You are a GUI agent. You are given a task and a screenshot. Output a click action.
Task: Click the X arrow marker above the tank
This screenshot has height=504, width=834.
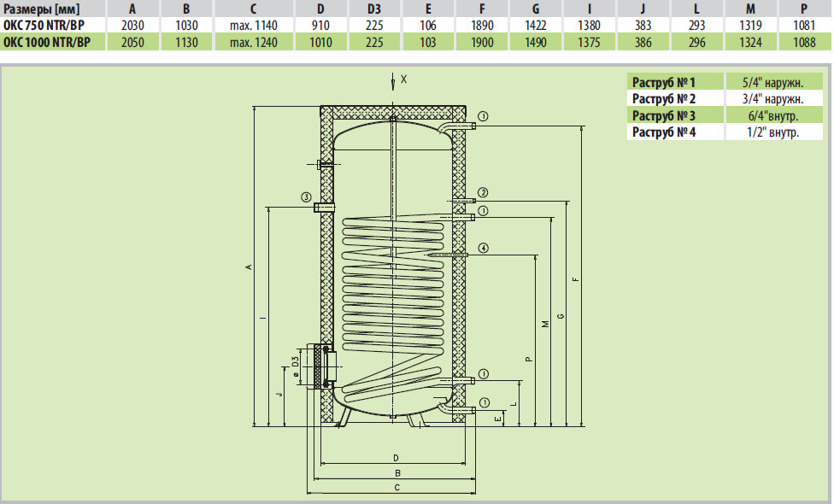(x=393, y=80)
